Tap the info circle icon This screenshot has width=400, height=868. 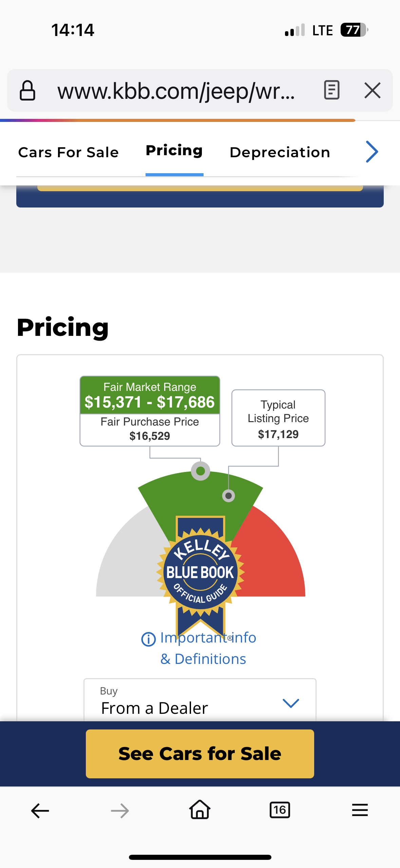tap(148, 639)
